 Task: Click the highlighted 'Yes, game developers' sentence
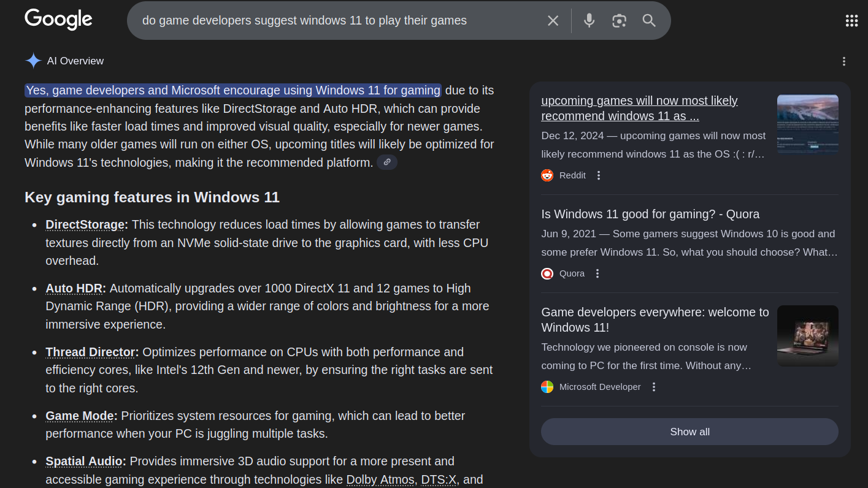coord(233,90)
